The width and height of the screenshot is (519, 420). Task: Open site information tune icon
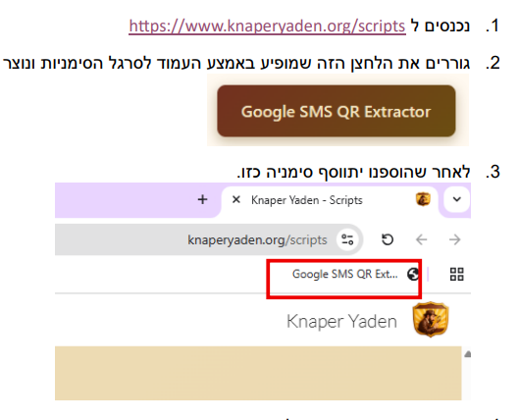pos(347,239)
